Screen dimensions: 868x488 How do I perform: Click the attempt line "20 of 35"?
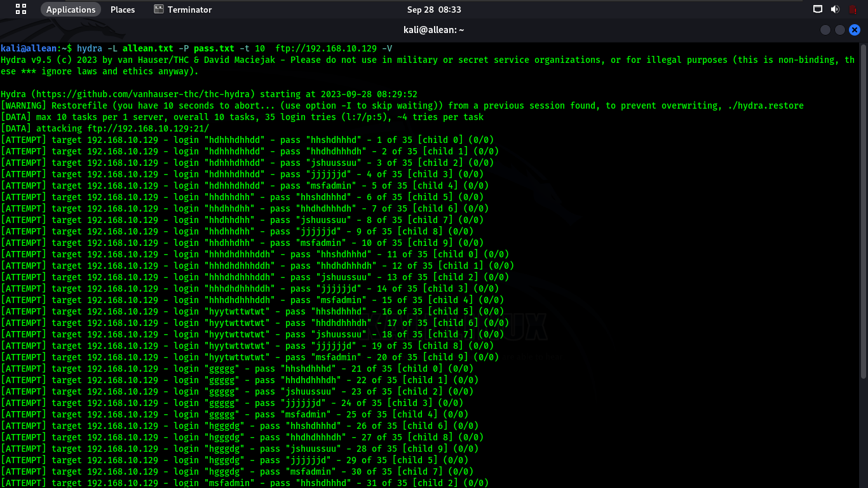click(x=250, y=357)
